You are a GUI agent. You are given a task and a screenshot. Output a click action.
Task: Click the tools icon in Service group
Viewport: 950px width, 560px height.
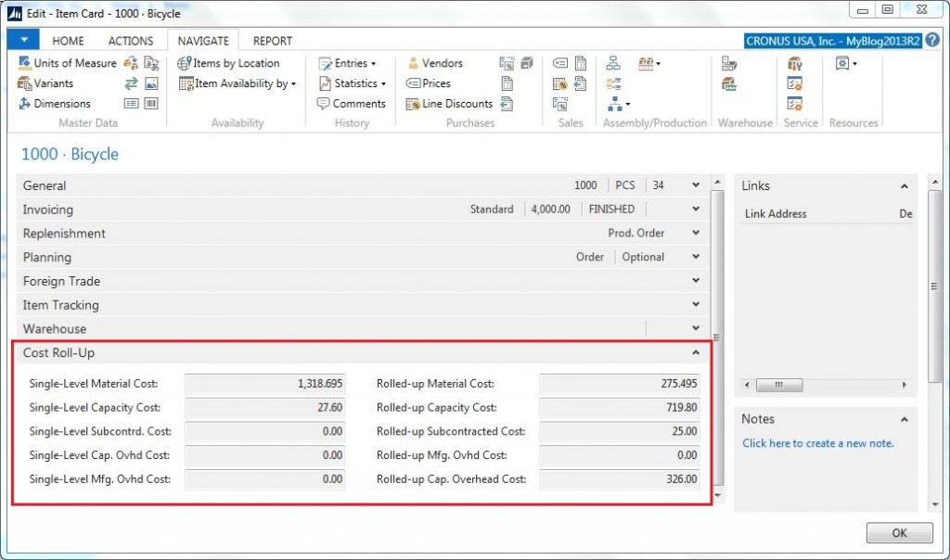(x=795, y=63)
